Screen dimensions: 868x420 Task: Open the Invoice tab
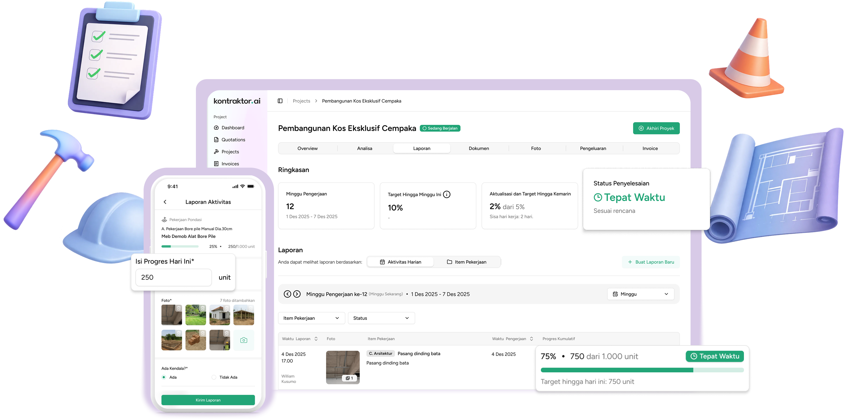click(650, 148)
